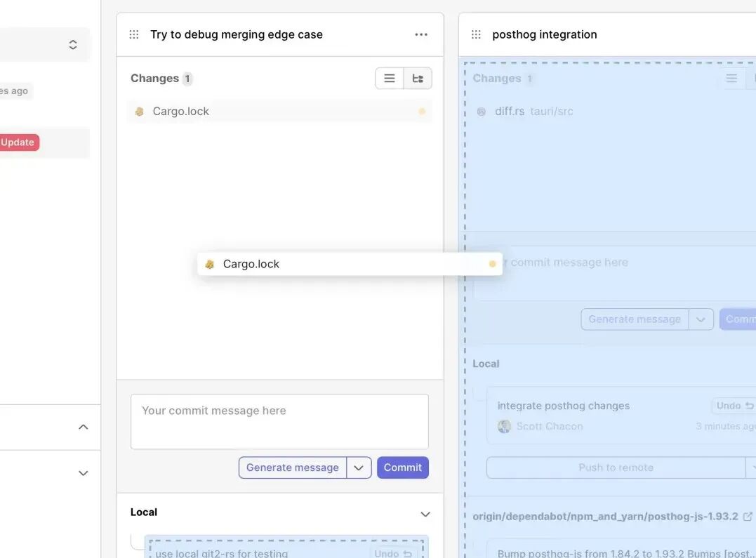Open the sidebar up-down selector chevrons
Image resolution: width=756 pixels, height=558 pixels.
point(73,45)
